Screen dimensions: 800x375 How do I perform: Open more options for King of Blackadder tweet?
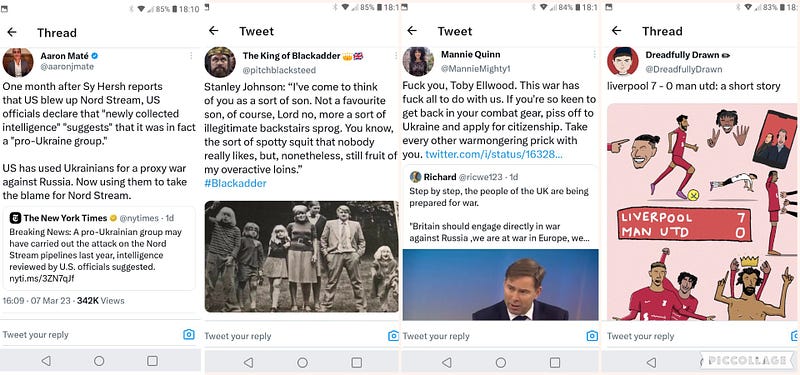coord(393,55)
